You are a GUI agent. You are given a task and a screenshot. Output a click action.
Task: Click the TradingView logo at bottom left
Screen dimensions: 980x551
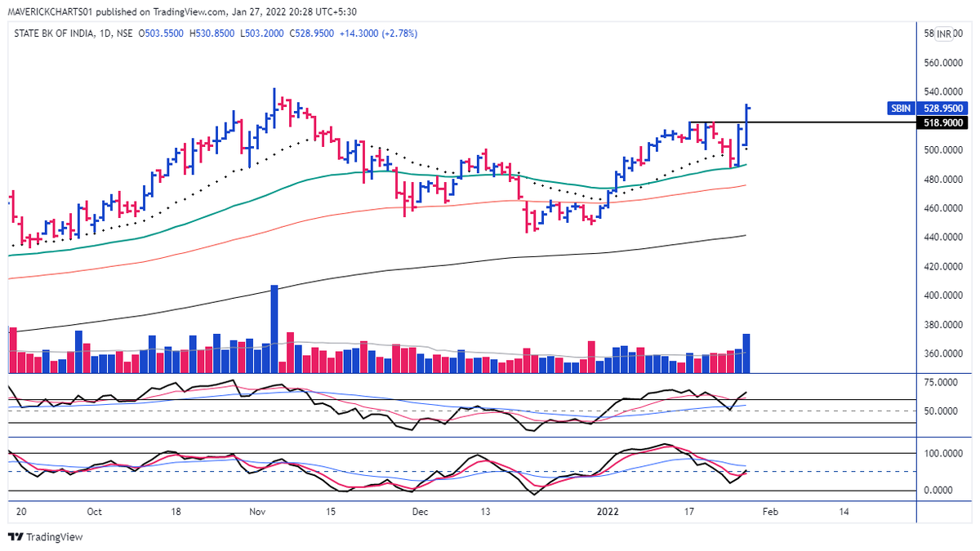click(45, 537)
